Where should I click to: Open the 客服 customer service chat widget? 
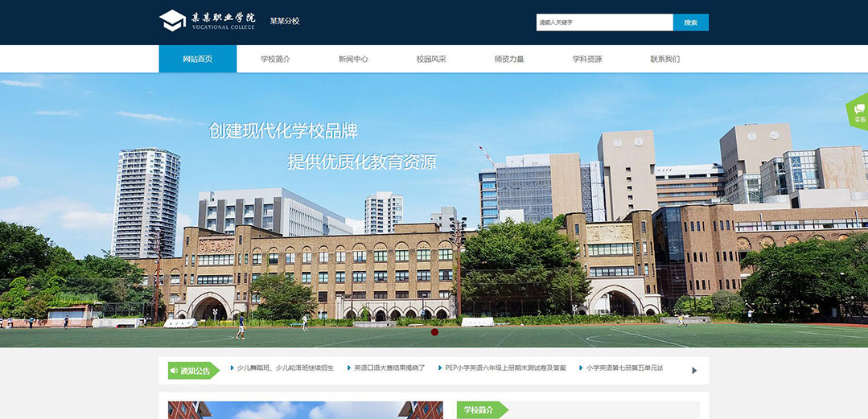859,113
